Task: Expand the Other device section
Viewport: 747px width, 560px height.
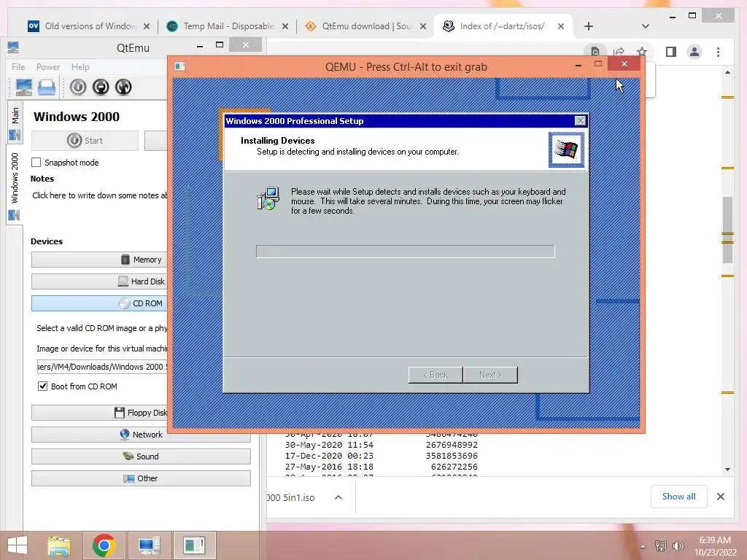Action: (141, 478)
